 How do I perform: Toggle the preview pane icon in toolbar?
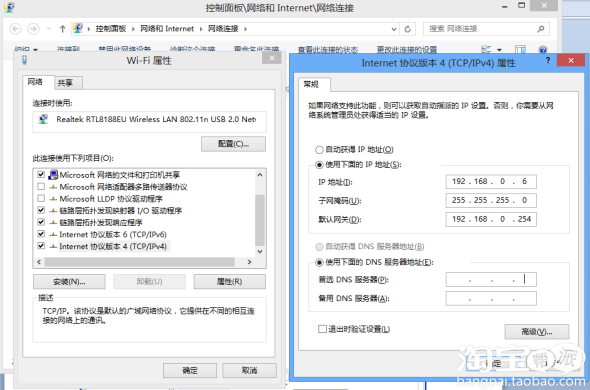tap(520, 50)
